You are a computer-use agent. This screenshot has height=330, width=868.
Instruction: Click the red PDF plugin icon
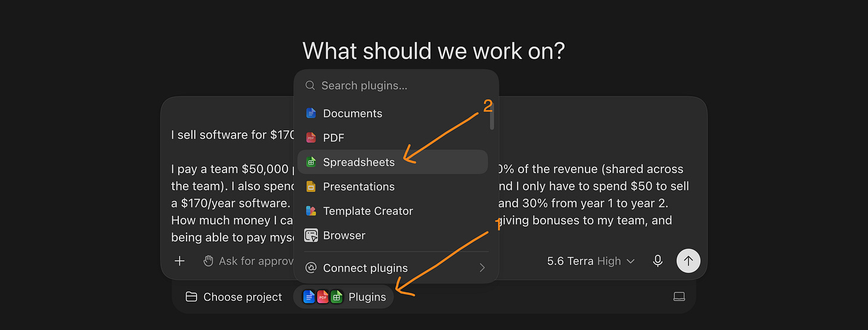311,138
